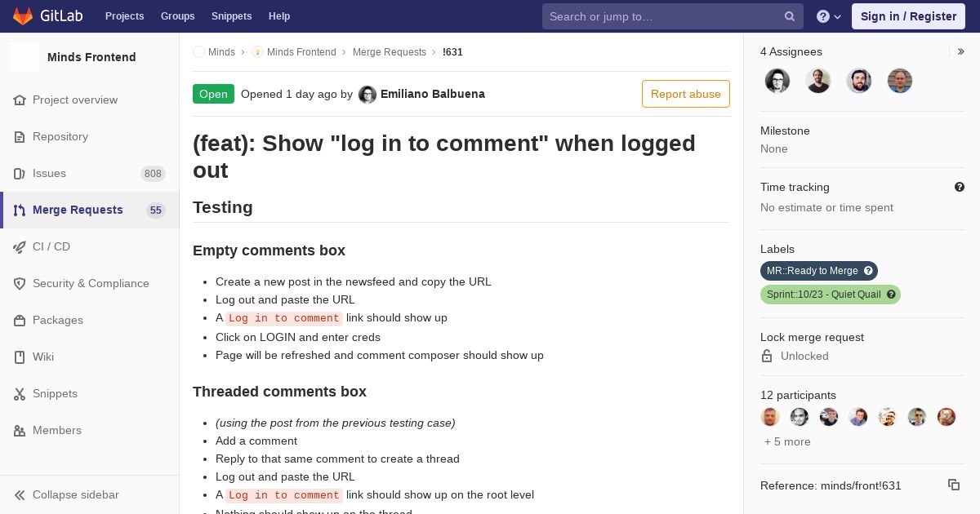Open Merge Requests in sidebar

pyautogui.click(x=90, y=210)
